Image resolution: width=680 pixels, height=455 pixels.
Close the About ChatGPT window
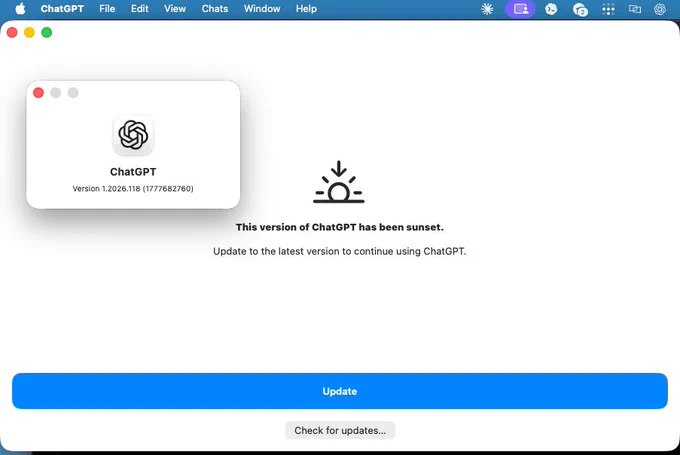click(38, 92)
